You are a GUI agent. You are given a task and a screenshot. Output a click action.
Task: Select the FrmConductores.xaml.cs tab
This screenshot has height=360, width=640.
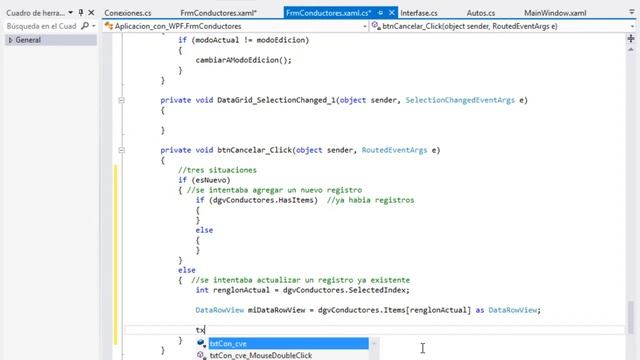(329, 13)
